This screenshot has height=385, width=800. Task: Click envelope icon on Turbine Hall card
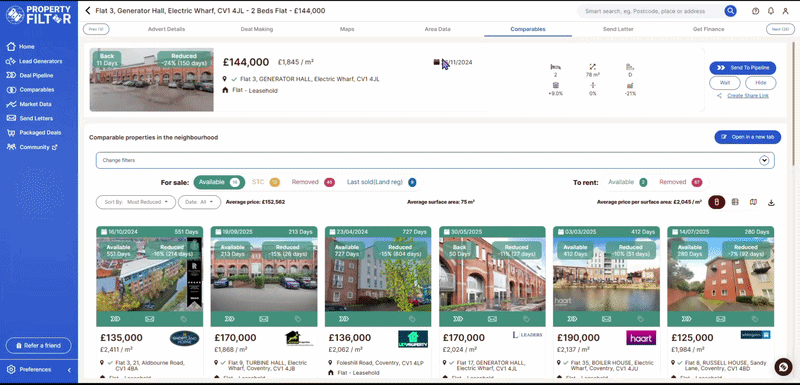tap(264, 319)
